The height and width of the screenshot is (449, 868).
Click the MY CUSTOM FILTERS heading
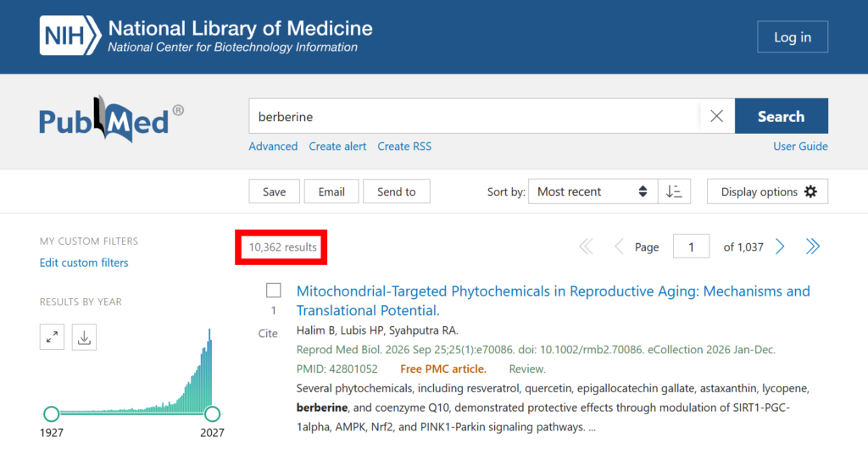click(x=88, y=241)
